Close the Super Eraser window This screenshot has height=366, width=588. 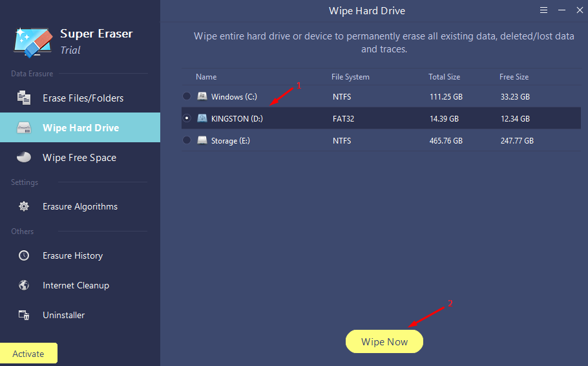tap(580, 10)
